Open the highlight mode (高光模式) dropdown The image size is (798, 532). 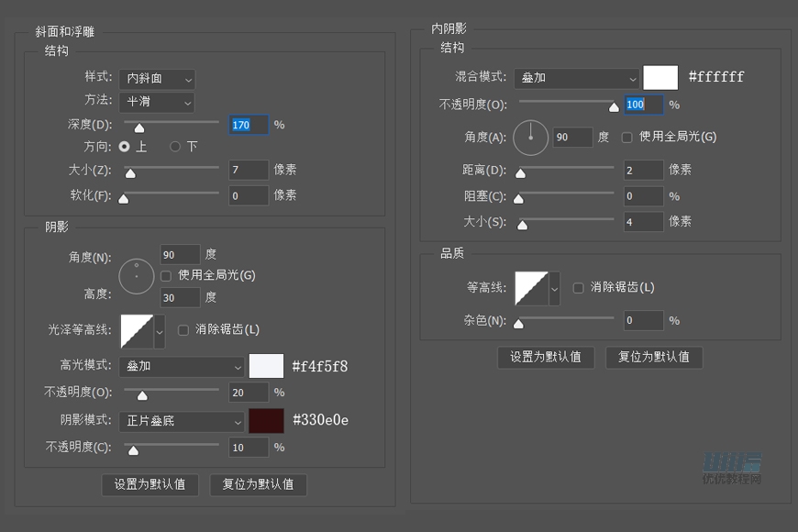click(x=181, y=365)
